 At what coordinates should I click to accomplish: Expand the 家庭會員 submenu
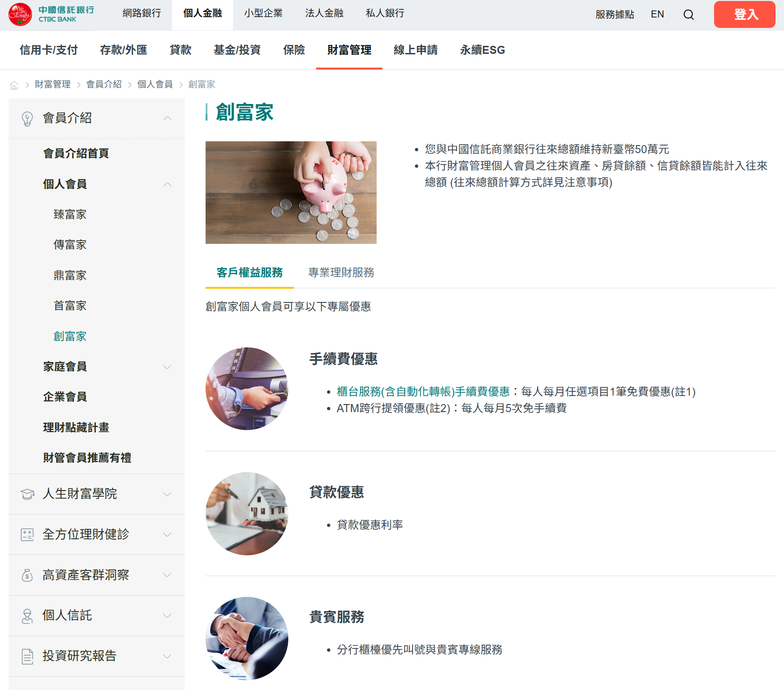coord(167,366)
